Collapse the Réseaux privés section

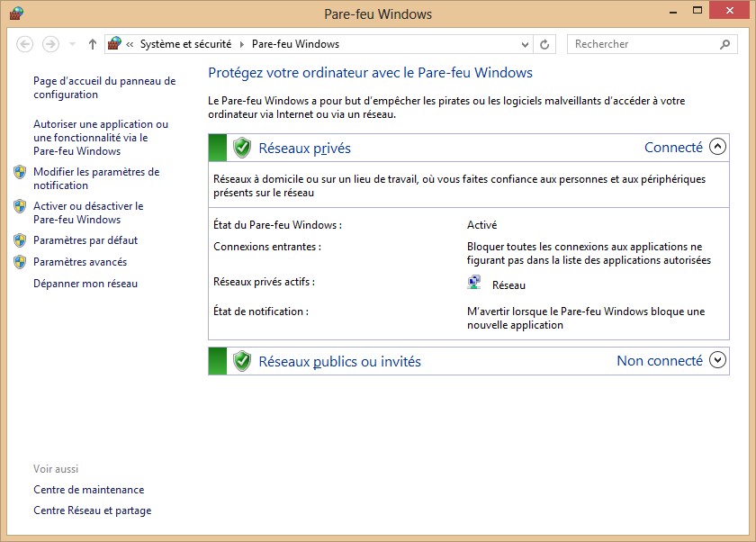[x=717, y=147]
